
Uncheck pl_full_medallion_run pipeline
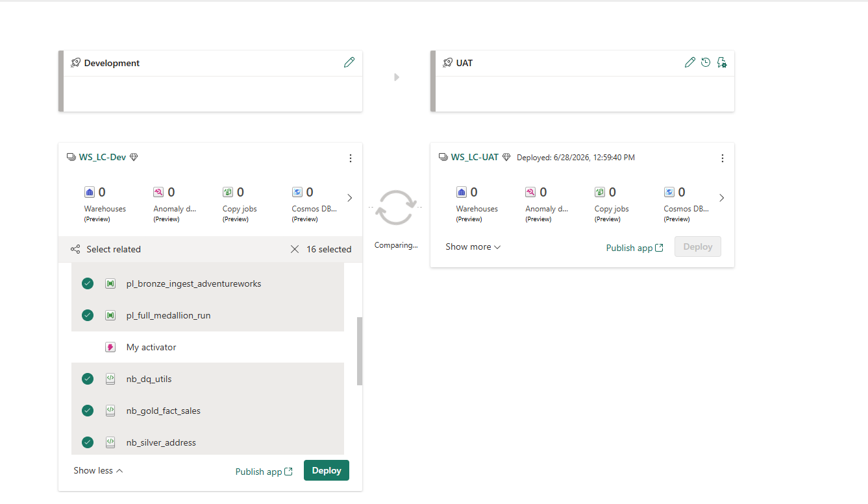[x=88, y=315]
